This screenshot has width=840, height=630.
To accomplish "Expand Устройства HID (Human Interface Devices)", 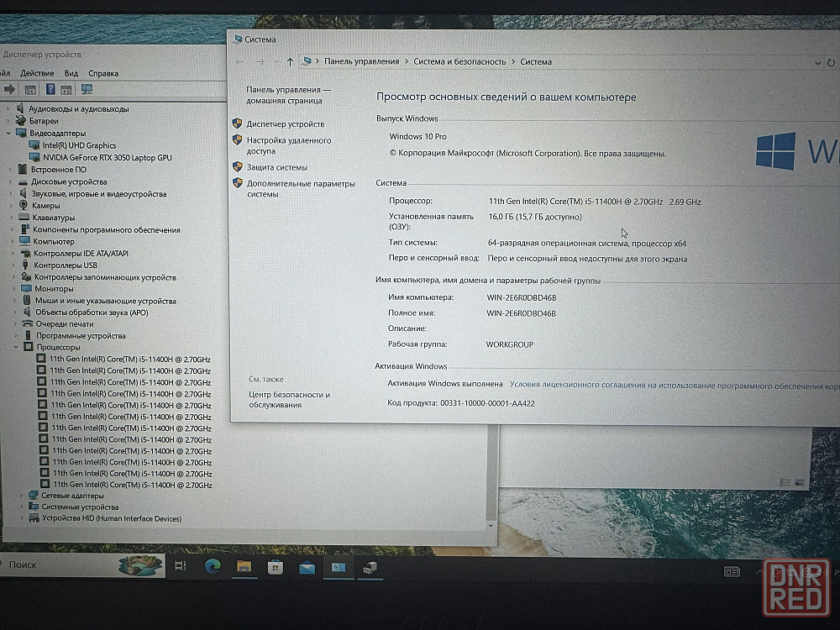I will click(22, 518).
